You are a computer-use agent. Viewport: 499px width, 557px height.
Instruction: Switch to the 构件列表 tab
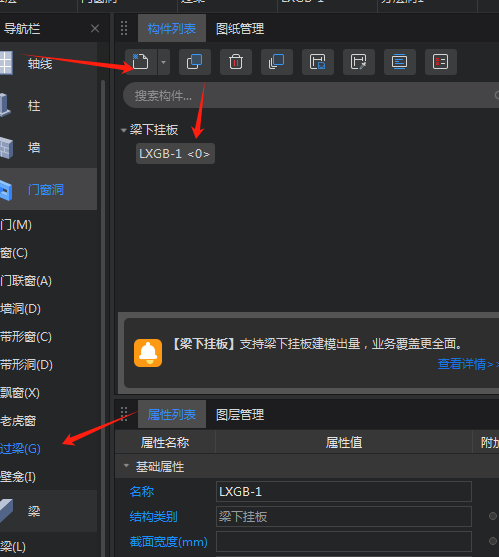click(x=172, y=28)
